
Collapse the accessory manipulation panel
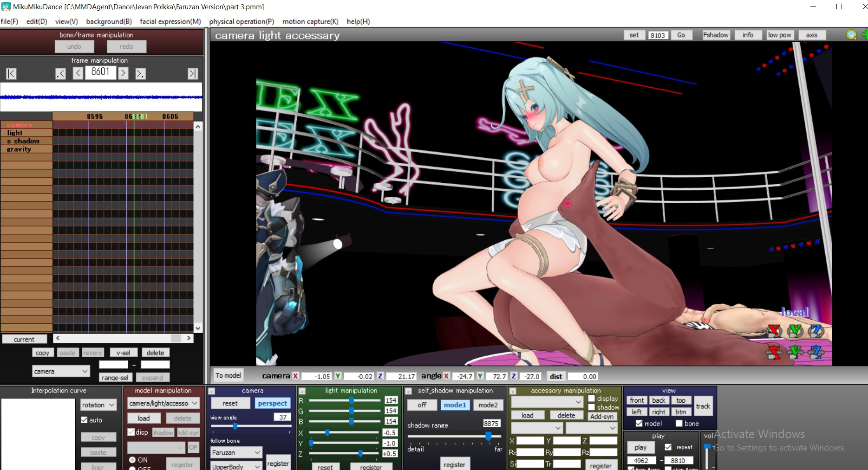pyautogui.click(x=513, y=391)
